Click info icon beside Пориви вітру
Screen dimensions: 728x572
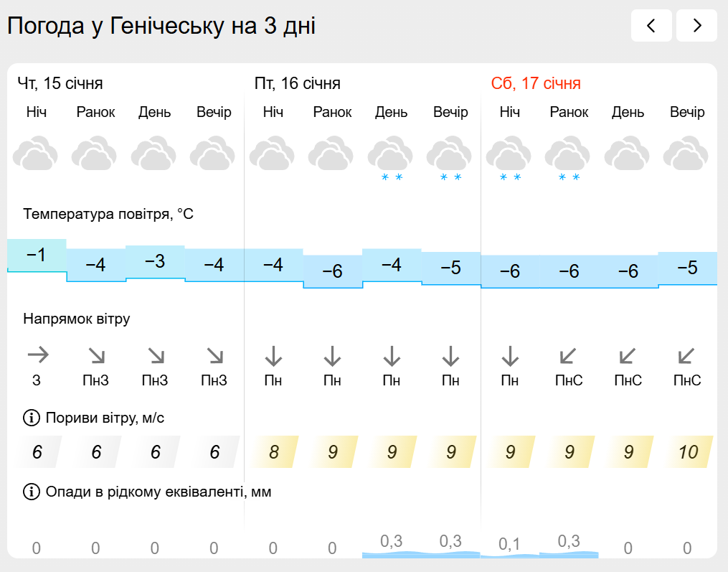tap(32, 417)
